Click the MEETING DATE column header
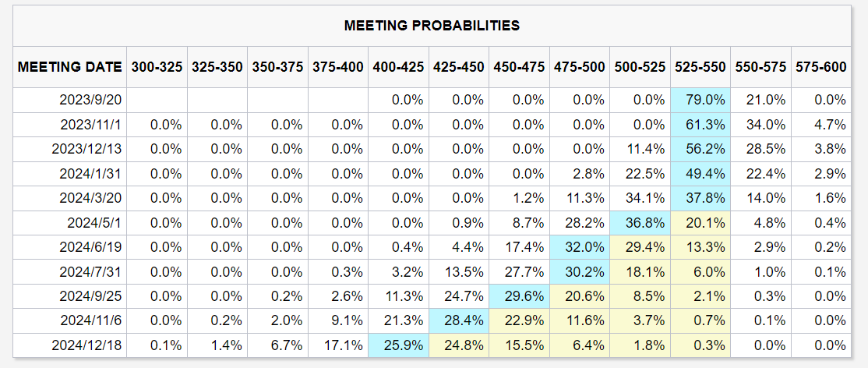The height and width of the screenshot is (368, 868). [70, 67]
